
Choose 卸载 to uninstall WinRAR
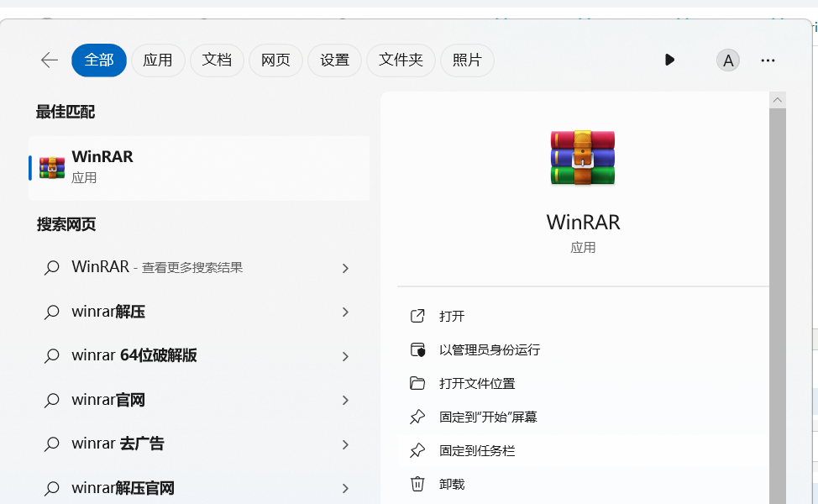[x=583, y=484]
